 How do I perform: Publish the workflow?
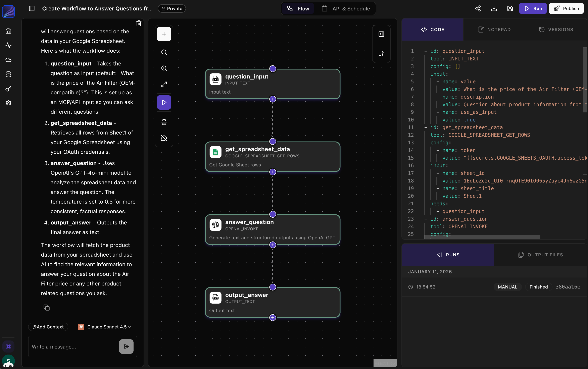pos(566,9)
